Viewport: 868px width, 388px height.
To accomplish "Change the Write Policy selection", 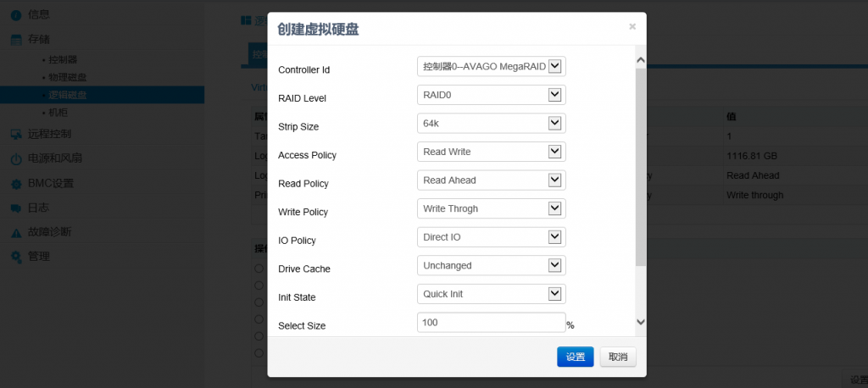I will (491, 208).
